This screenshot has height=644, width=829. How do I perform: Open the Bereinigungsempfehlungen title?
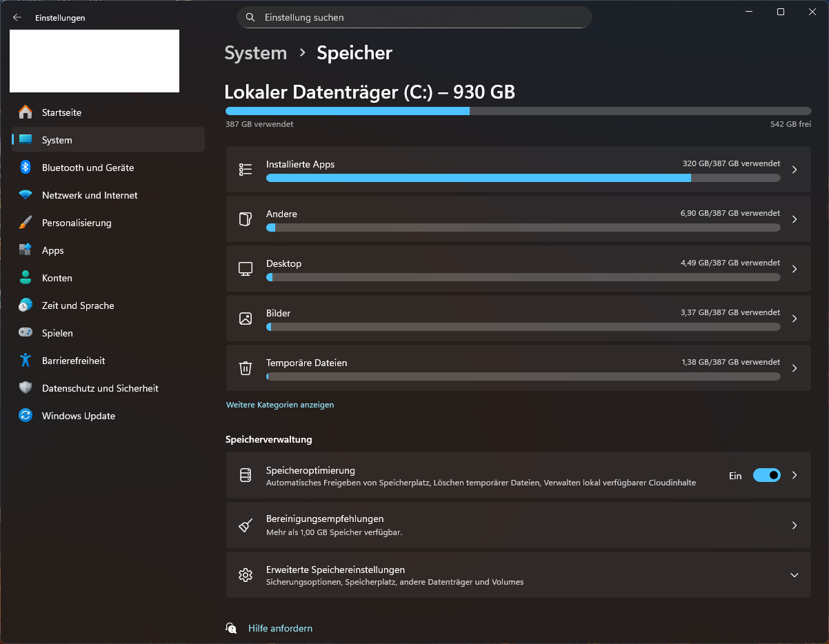pyautogui.click(x=325, y=519)
